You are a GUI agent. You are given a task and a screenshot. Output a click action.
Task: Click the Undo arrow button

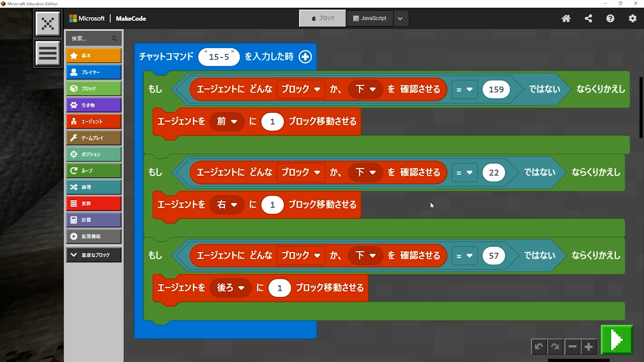click(x=539, y=346)
